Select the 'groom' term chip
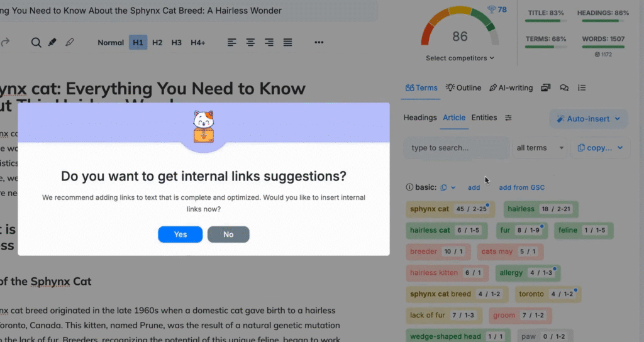 [x=520, y=316]
